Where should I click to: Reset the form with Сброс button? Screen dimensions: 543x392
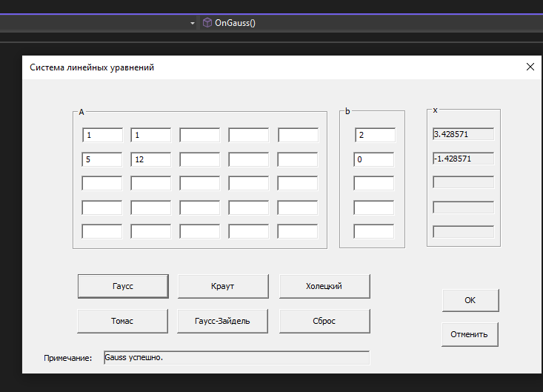tap(324, 321)
